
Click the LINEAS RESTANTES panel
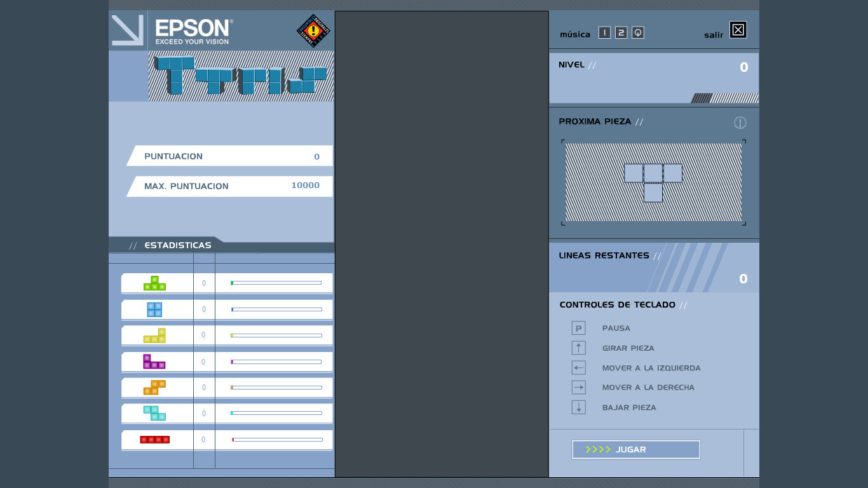coord(654,268)
